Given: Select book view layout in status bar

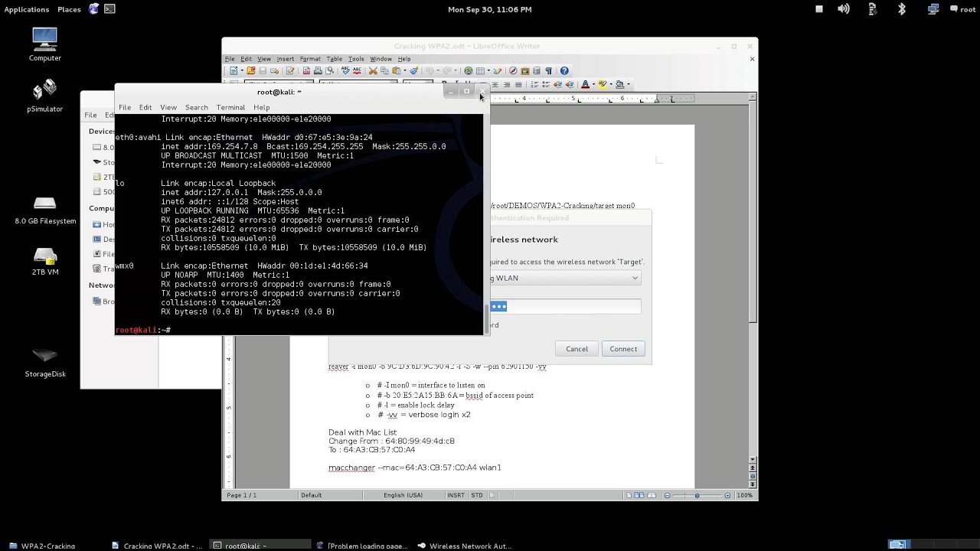Looking at the screenshot, I should pyautogui.click(x=652, y=495).
